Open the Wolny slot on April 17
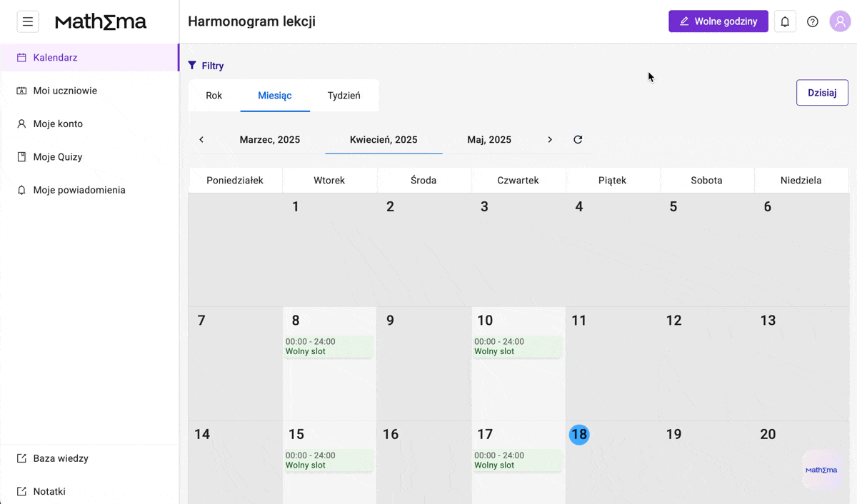 (517, 460)
